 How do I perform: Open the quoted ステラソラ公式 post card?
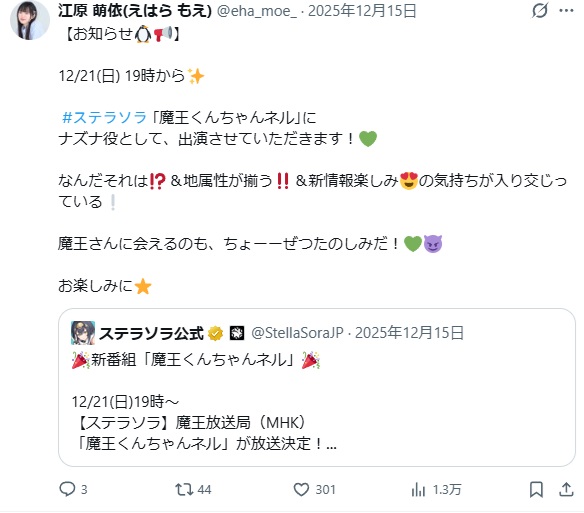317,387
